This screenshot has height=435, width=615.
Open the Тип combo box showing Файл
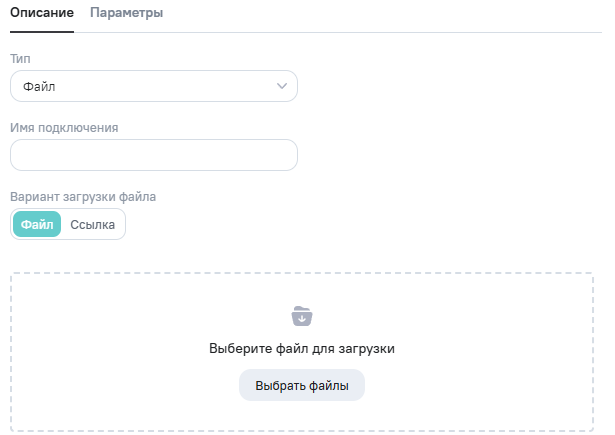154,87
